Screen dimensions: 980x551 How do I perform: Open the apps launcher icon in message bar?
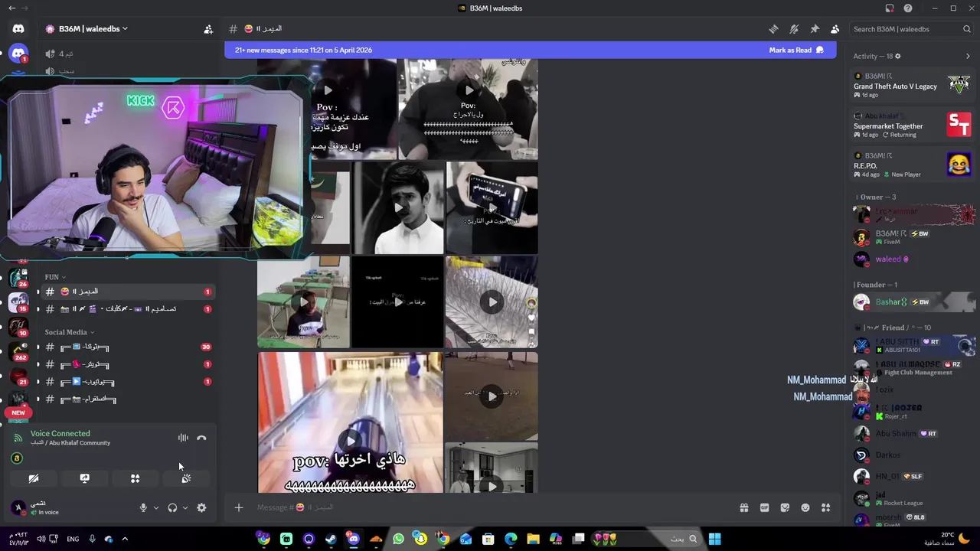point(825,507)
